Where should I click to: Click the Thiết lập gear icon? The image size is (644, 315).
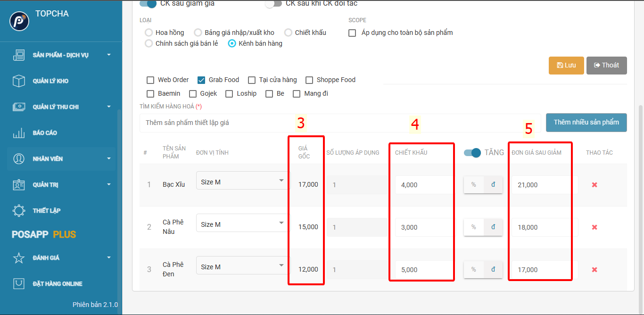(19, 211)
